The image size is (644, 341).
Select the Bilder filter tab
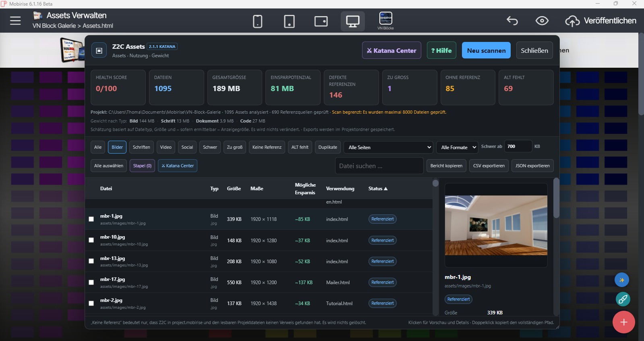coord(117,147)
